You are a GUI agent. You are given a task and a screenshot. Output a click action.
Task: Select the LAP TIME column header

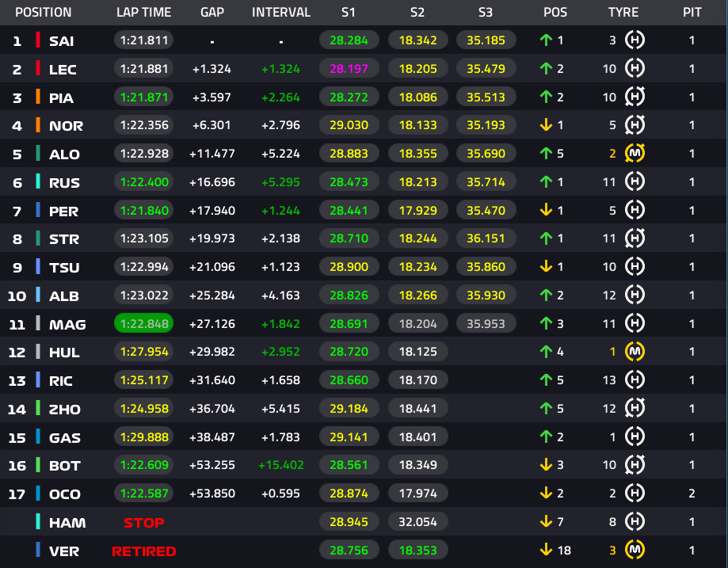[144, 13]
